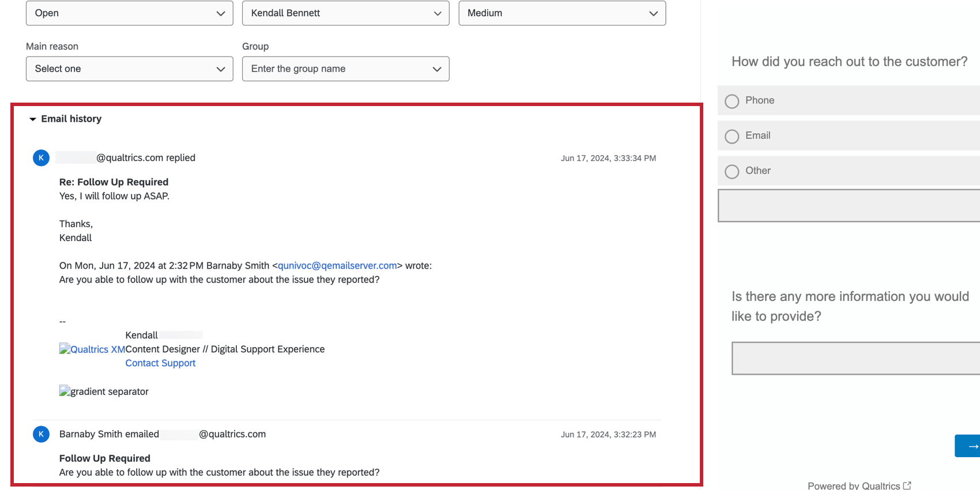Open the owner dropdown showing Kendall Bennett

(345, 13)
